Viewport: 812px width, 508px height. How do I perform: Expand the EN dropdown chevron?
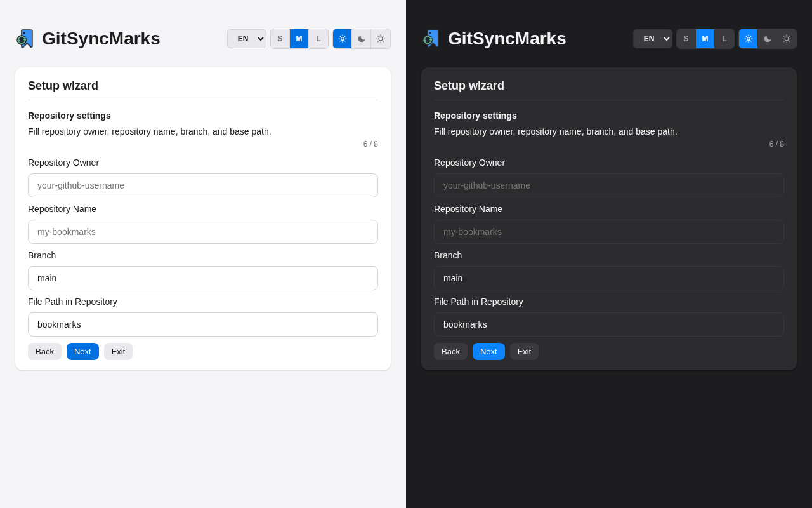click(x=260, y=39)
